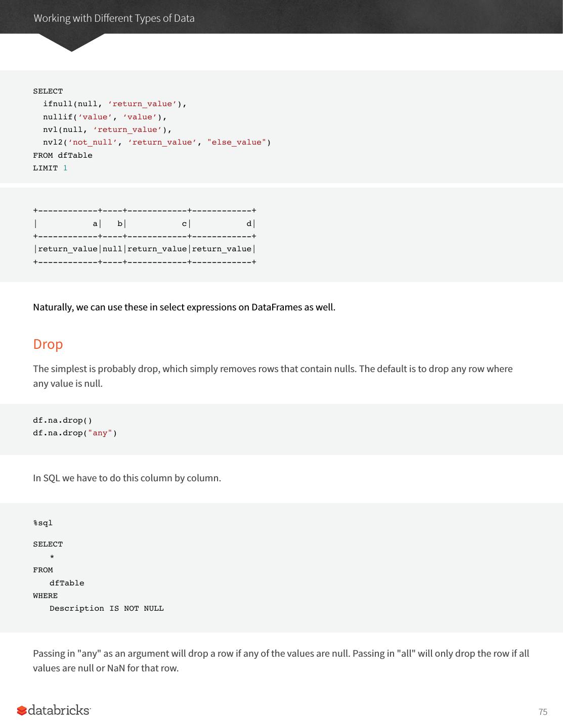Select the 'Drop' section heading
This screenshot has height=728, width=563.
click(48, 344)
